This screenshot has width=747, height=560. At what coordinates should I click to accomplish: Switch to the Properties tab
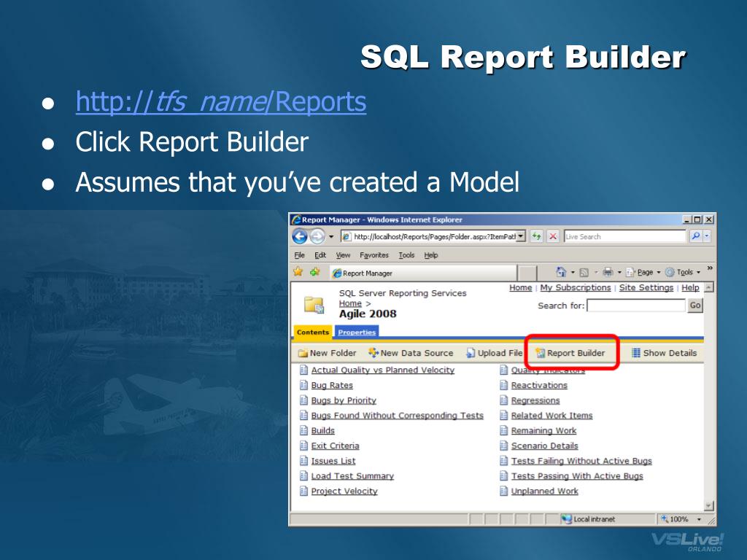pyautogui.click(x=357, y=332)
